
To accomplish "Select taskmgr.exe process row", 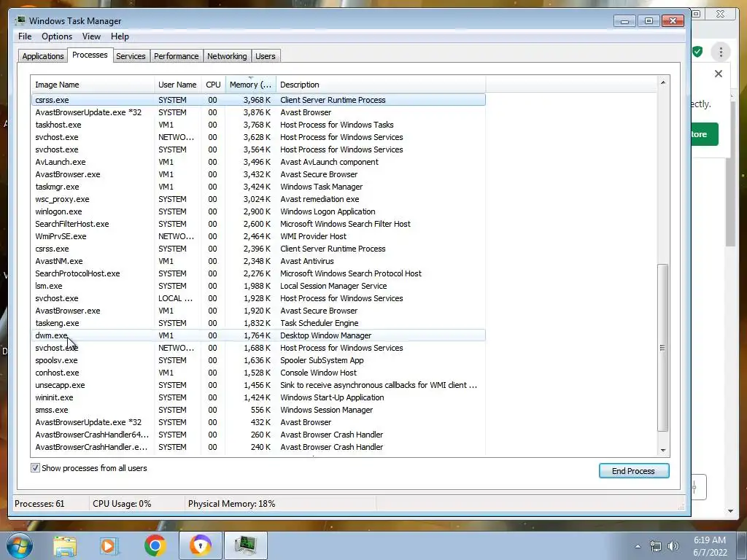I will (x=258, y=187).
